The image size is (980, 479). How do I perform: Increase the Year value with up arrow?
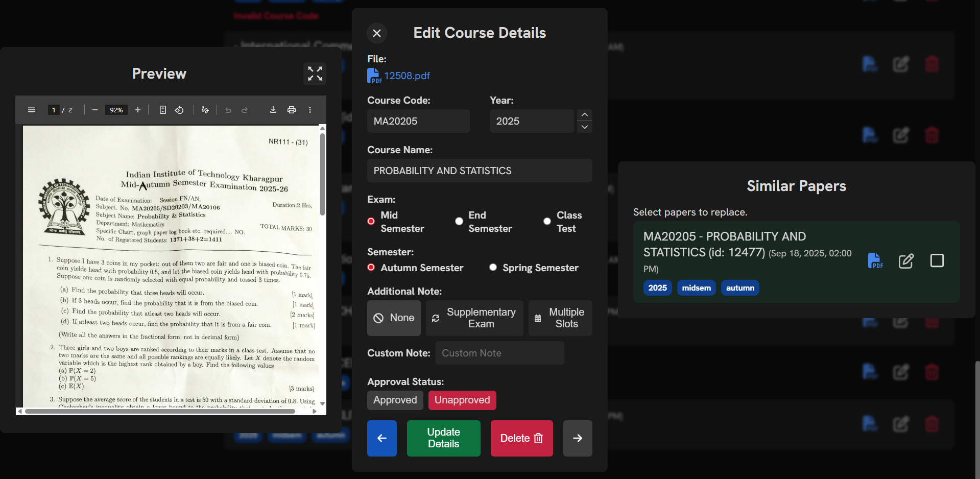coord(585,115)
